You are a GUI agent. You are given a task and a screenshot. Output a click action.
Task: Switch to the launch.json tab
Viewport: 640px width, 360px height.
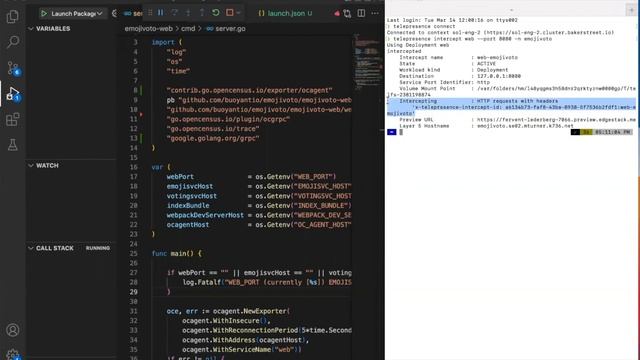click(x=285, y=13)
